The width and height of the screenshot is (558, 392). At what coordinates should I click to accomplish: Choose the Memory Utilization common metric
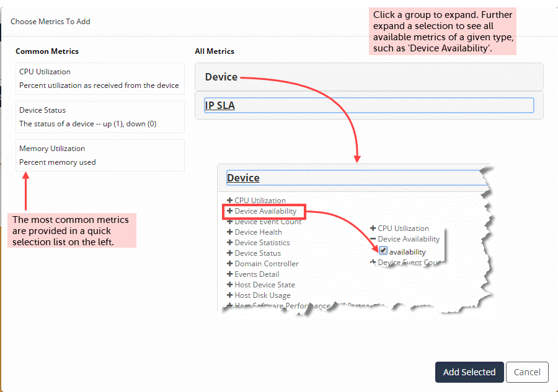coord(100,155)
